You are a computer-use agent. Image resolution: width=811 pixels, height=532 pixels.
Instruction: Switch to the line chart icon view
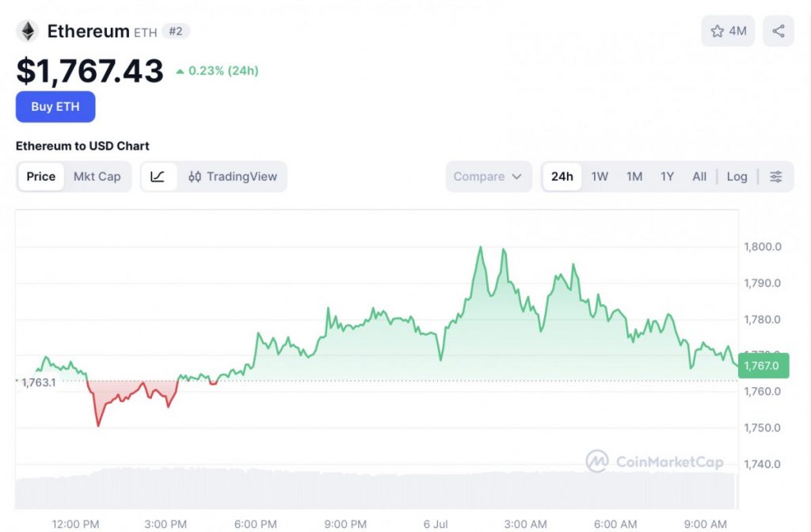pos(158,177)
